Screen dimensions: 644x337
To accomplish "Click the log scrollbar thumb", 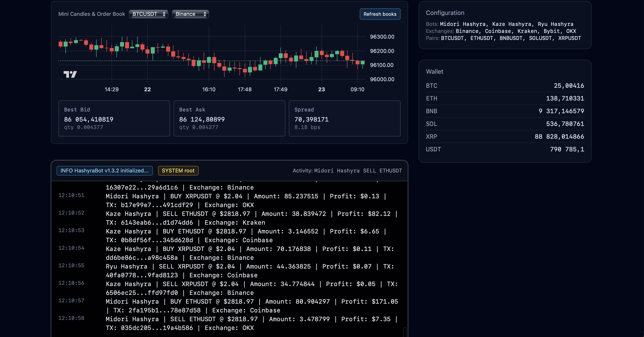I will 405,332.
